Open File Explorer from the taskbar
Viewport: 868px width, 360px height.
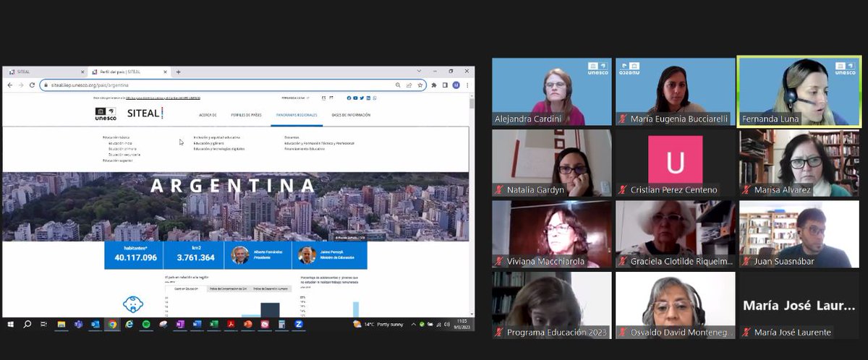click(61, 325)
